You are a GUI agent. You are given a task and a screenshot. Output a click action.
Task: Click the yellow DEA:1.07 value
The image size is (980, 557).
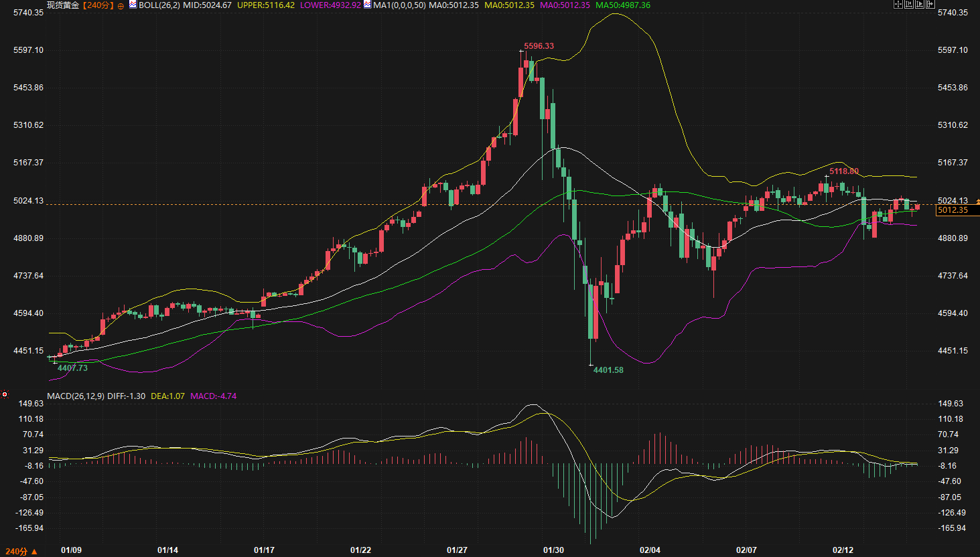click(x=167, y=396)
